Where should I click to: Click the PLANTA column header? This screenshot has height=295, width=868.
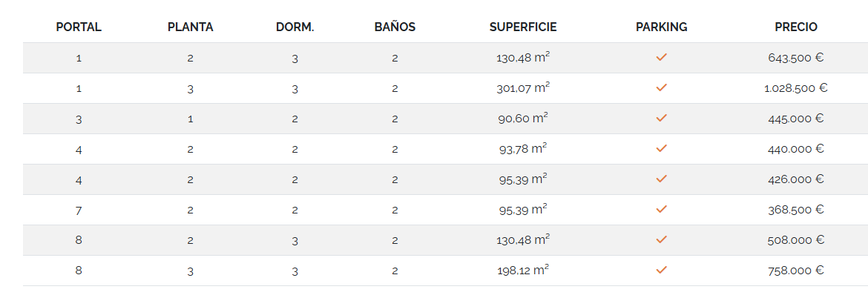pos(191,27)
